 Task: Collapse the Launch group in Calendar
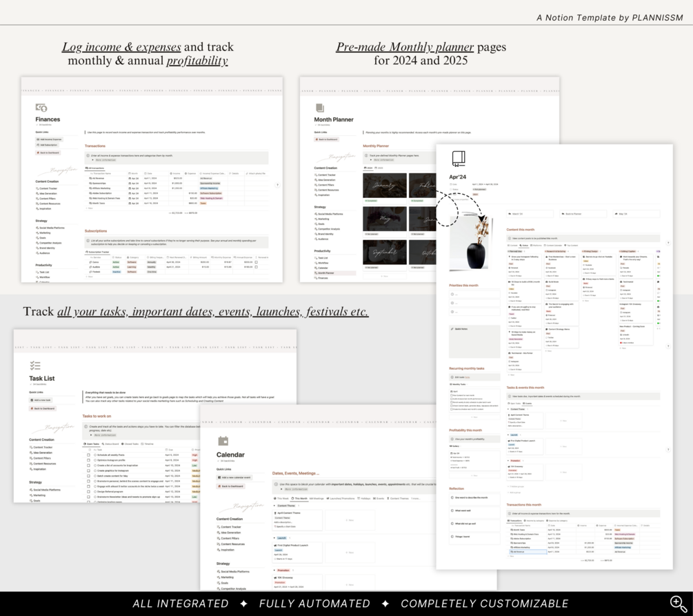274,538
